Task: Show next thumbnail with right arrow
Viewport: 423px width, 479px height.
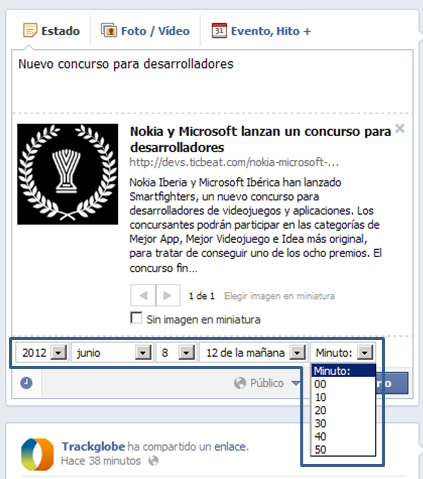Action: point(168,295)
